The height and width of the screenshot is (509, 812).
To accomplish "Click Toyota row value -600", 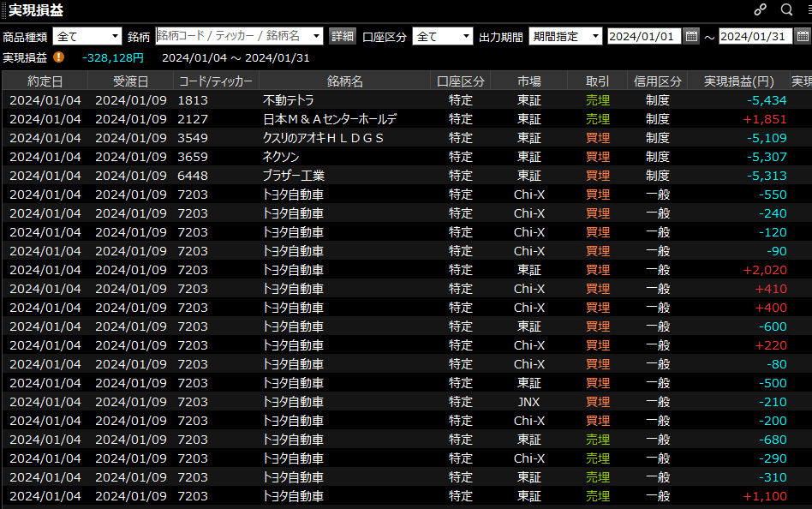I will [x=773, y=326].
